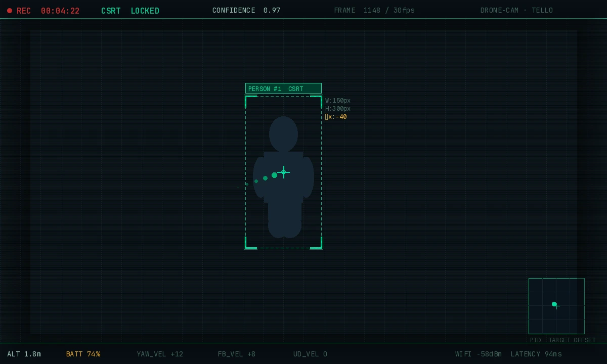Click the PID target offset dot on the minimap
The width and height of the screenshot is (607, 364).
554,304
